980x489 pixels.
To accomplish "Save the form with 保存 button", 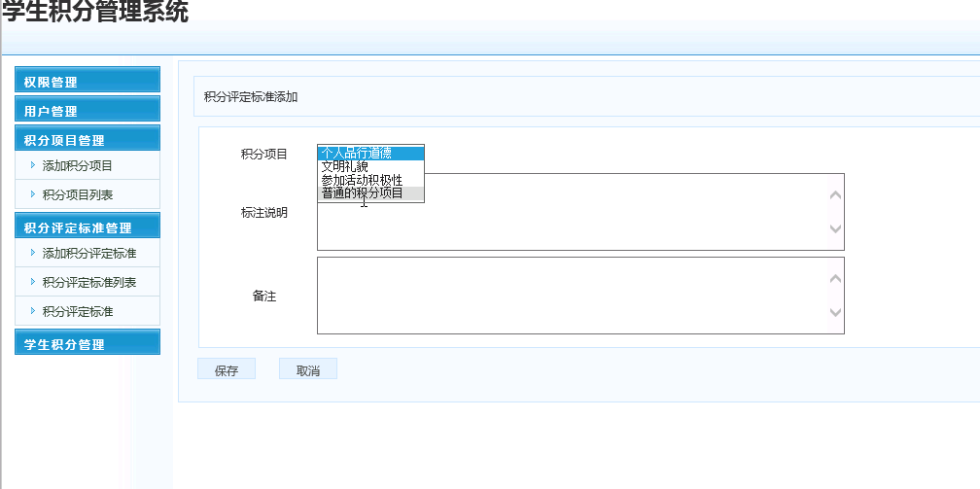I will coord(227,369).
